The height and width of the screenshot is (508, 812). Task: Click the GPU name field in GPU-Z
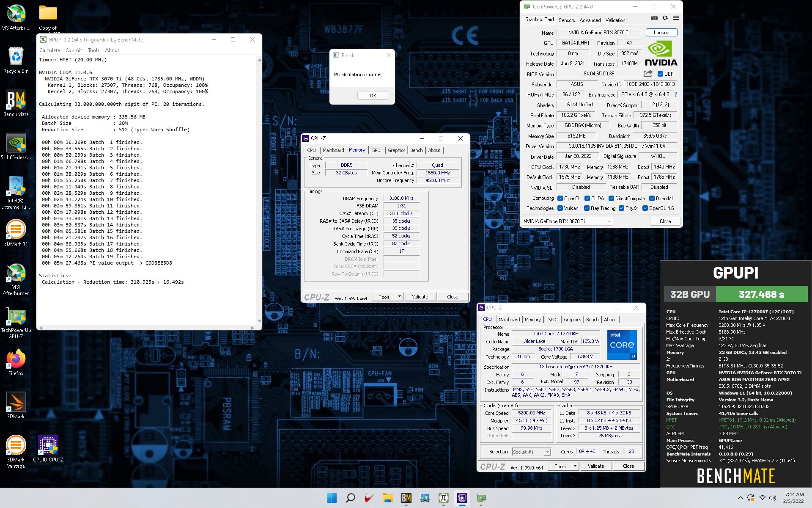tap(599, 33)
